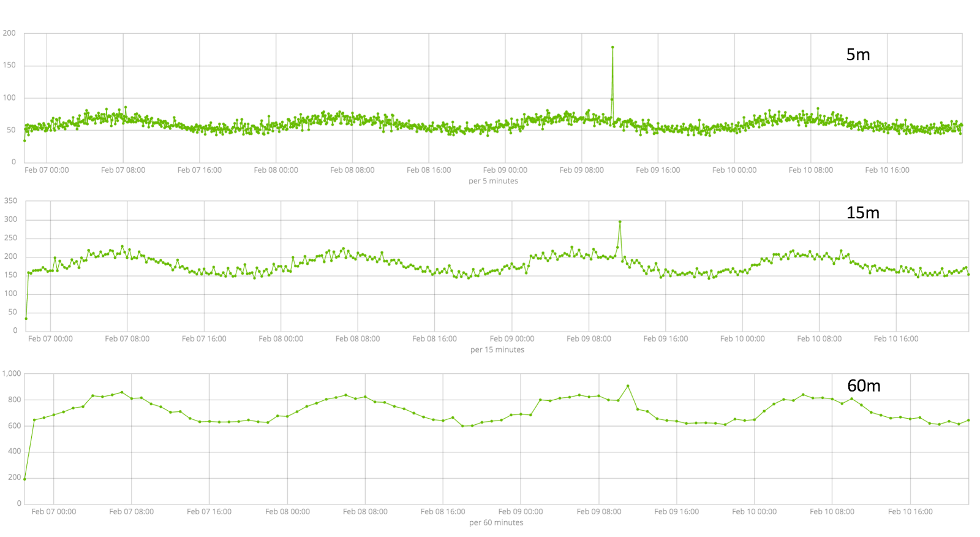Click the "1,000" y-axis label on the 60m chart
The height and width of the screenshot is (537, 980).
tap(12, 373)
